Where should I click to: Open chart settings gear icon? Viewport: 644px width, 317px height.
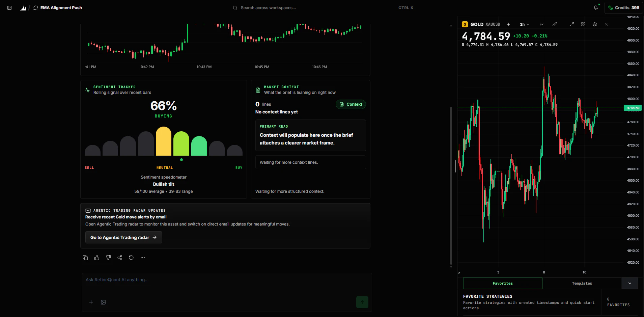click(x=595, y=24)
